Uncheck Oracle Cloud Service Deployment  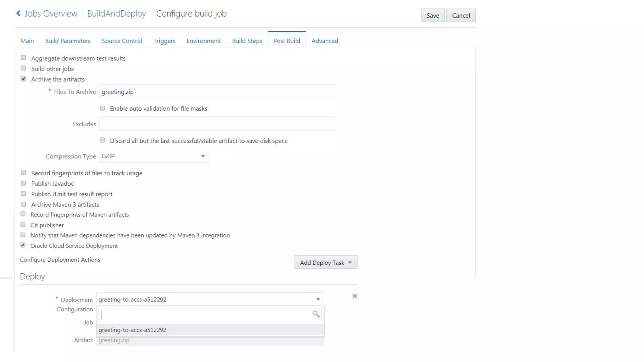[x=23, y=245]
